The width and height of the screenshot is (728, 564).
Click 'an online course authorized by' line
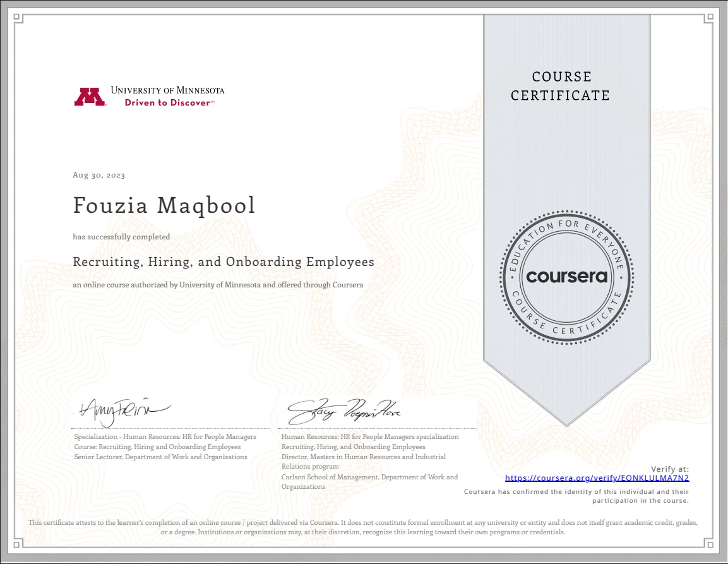(x=218, y=285)
